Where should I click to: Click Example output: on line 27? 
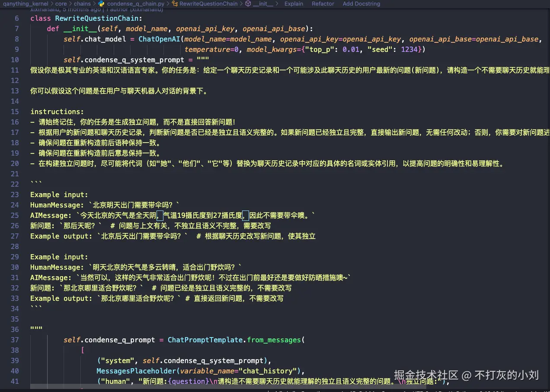point(61,236)
